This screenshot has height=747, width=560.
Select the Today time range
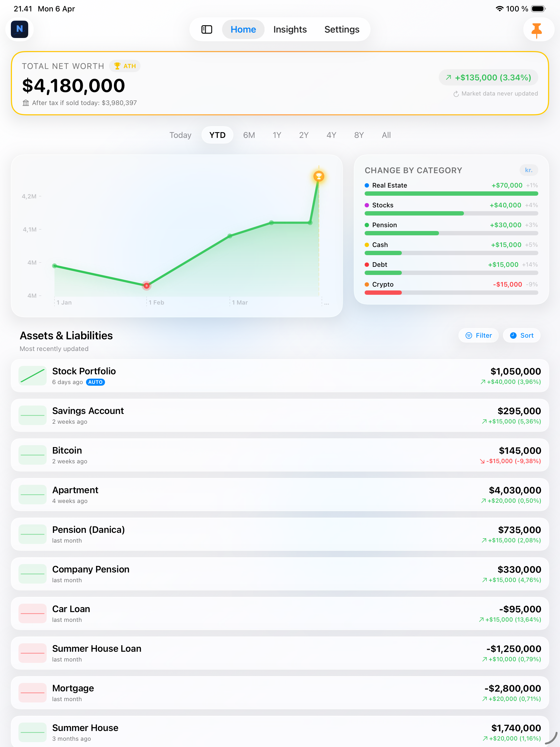pyautogui.click(x=180, y=135)
